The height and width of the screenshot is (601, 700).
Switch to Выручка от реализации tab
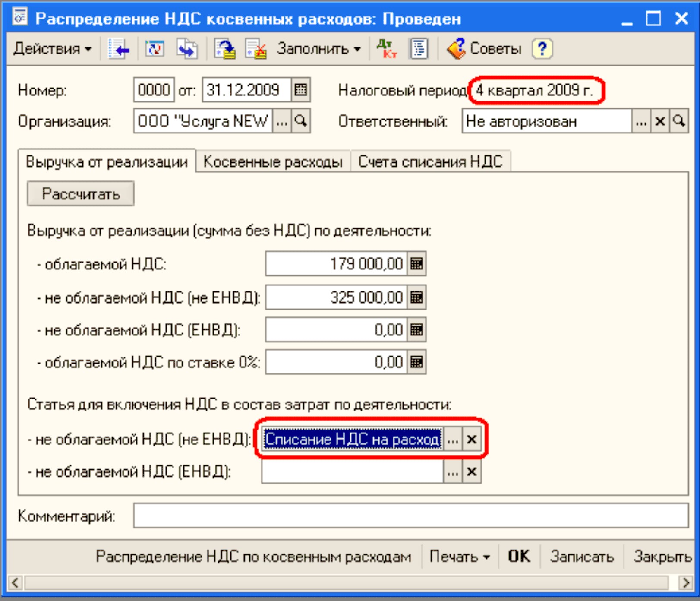[x=107, y=161]
